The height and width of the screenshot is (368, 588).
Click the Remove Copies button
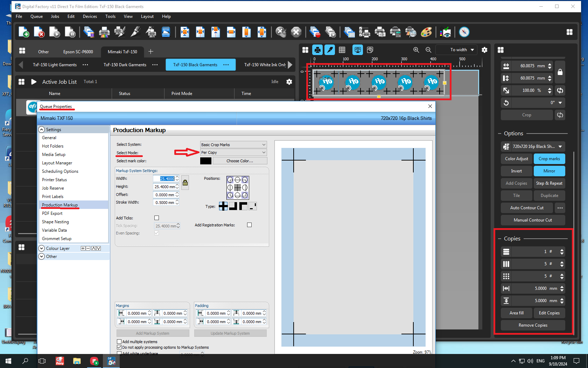click(x=533, y=325)
